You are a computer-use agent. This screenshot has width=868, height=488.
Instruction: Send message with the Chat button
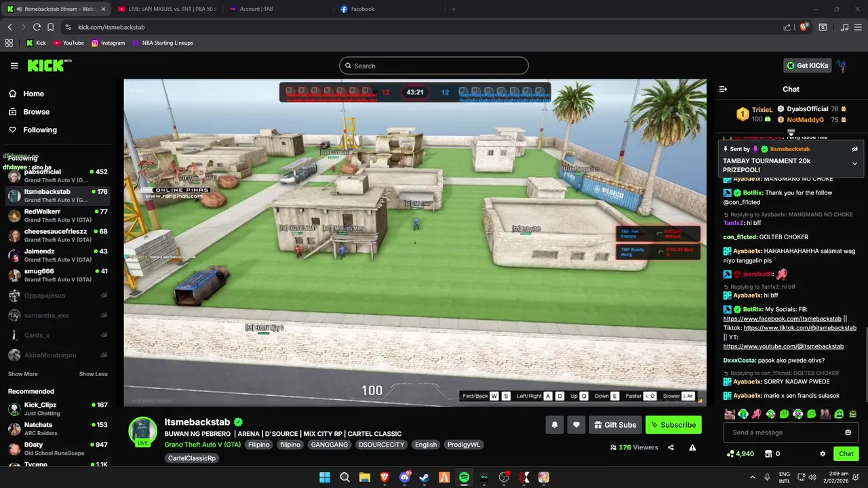pos(846,453)
